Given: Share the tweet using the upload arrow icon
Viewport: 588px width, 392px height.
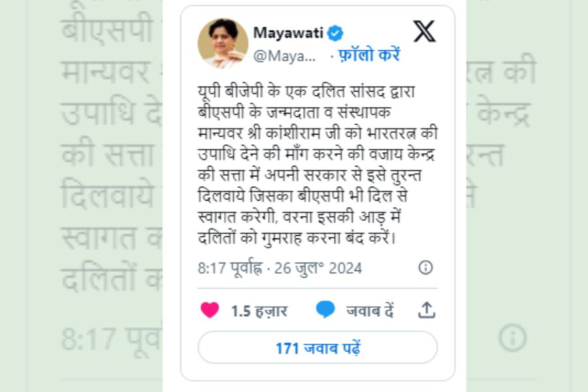Looking at the screenshot, I should pyautogui.click(x=427, y=310).
